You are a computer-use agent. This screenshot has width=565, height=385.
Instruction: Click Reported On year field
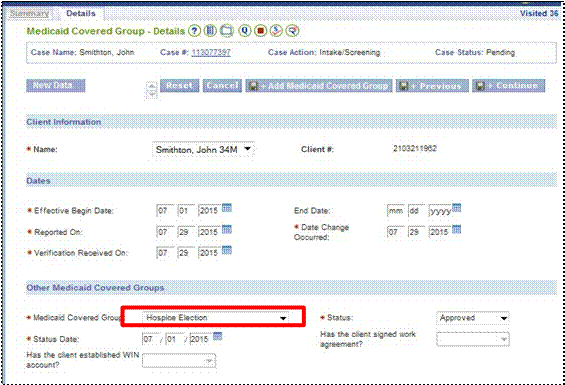[x=209, y=232]
